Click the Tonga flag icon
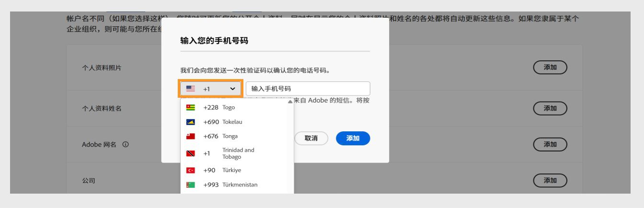The height and width of the screenshot is (208, 644). pyautogui.click(x=190, y=137)
